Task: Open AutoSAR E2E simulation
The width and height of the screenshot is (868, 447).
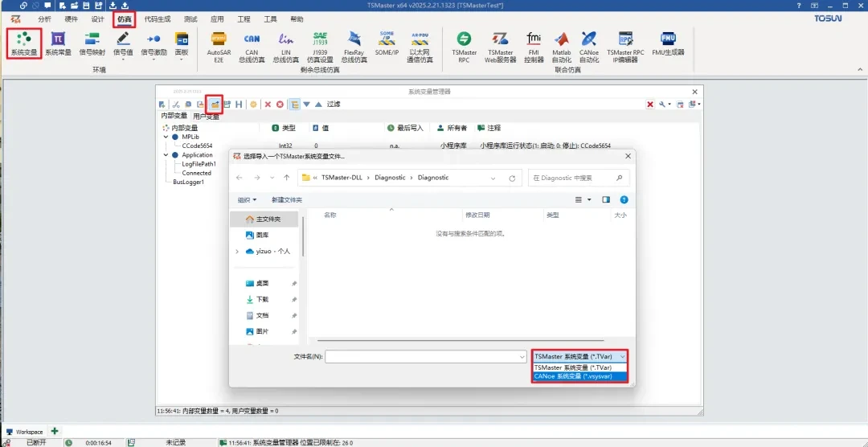Action: tap(219, 43)
